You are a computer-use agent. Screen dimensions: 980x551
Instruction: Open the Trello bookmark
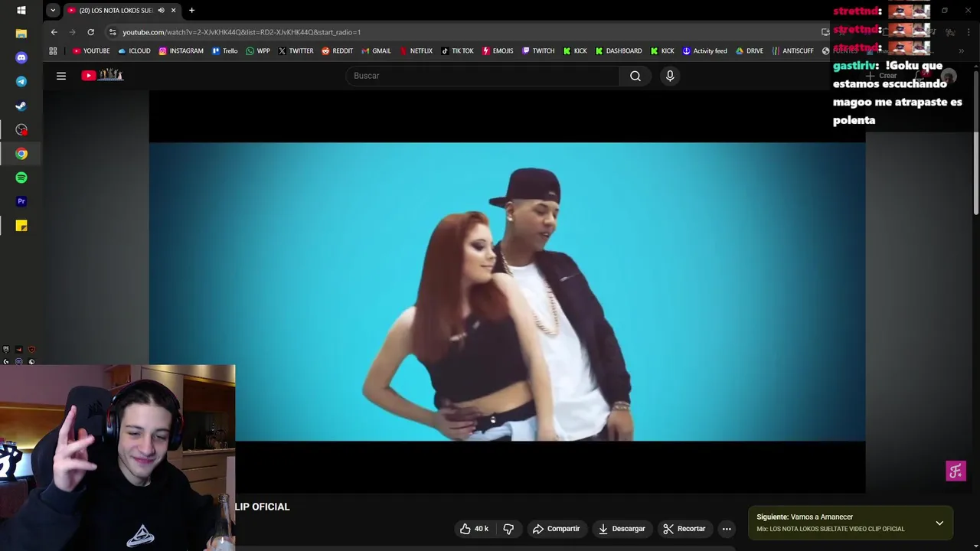click(224, 51)
